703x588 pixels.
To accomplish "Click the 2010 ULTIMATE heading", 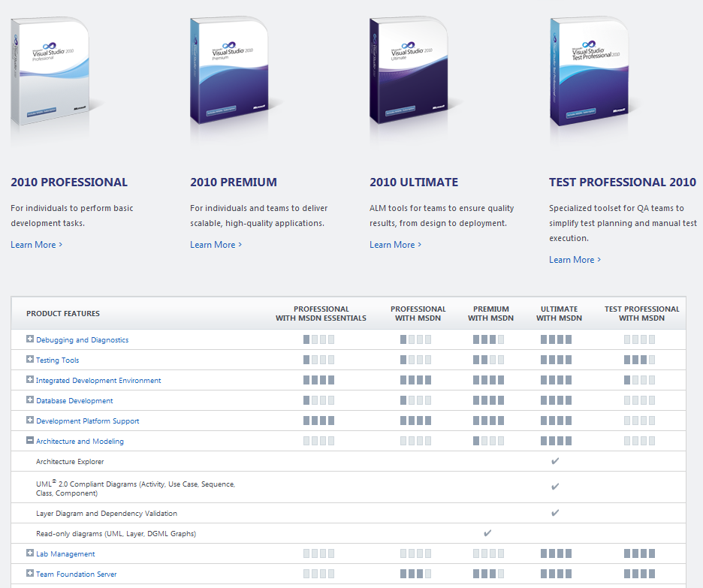I will click(414, 182).
